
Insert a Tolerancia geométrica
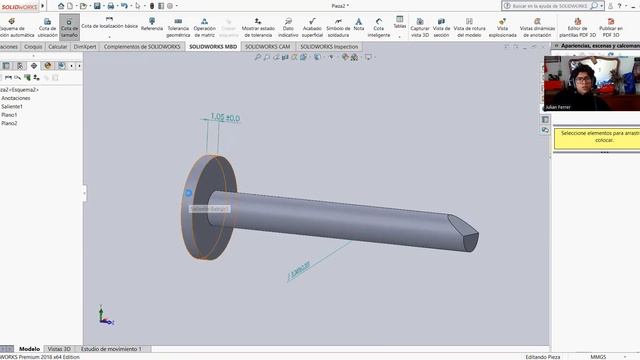(x=178, y=27)
